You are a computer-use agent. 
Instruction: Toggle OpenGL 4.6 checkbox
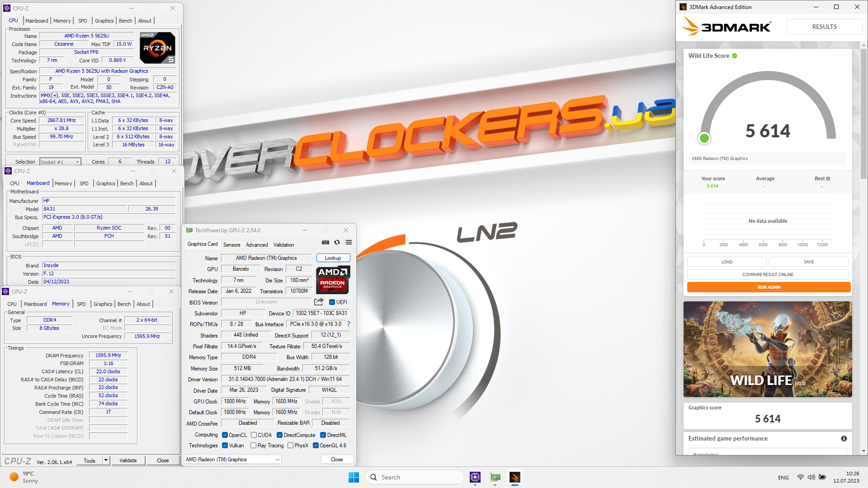[x=316, y=446]
